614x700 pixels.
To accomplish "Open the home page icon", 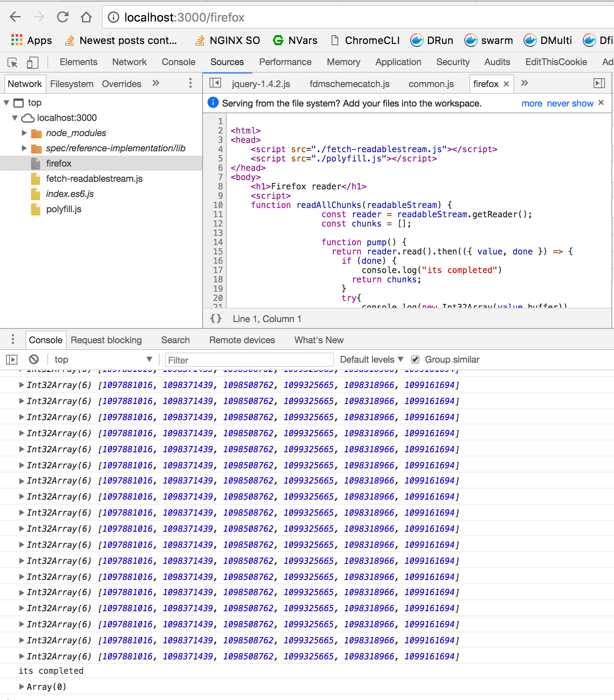I will tap(86, 17).
